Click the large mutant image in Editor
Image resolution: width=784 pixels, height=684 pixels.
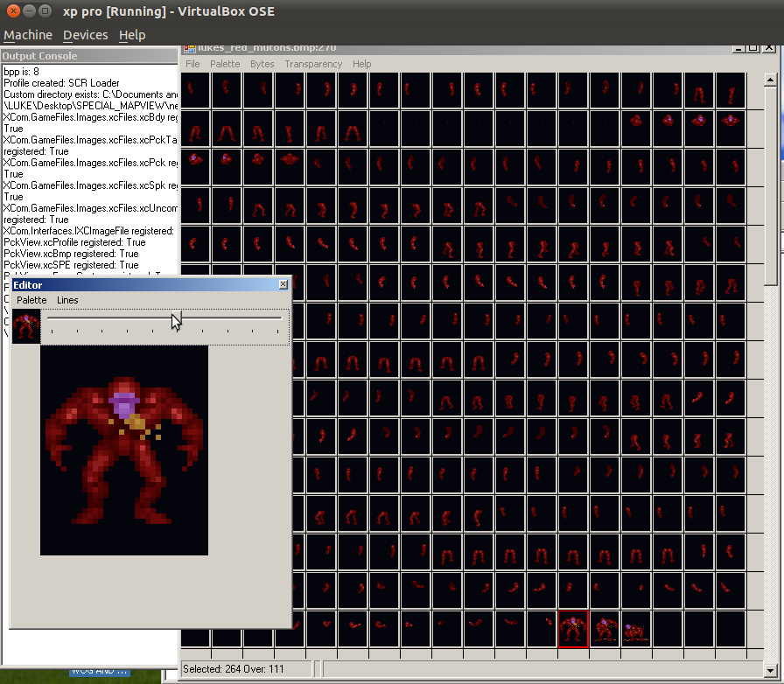click(124, 450)
